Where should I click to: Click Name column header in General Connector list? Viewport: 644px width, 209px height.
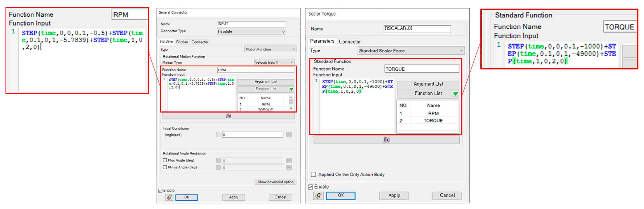coord(266,98)
